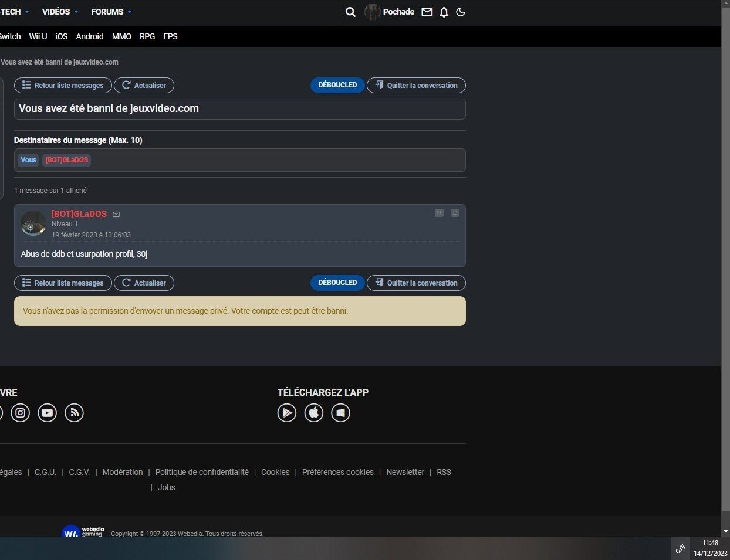
Task: Open the Newsletter footer link
Action: click(x=405, y=472)
